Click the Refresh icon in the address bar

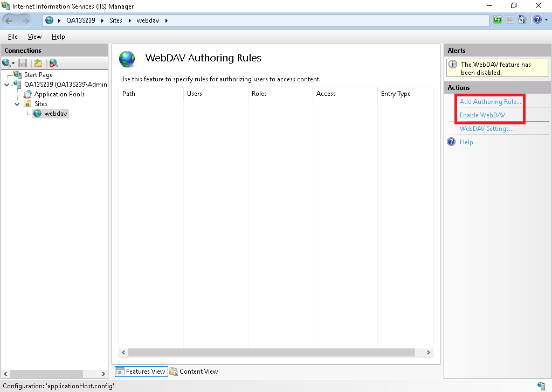pos(497,19)
